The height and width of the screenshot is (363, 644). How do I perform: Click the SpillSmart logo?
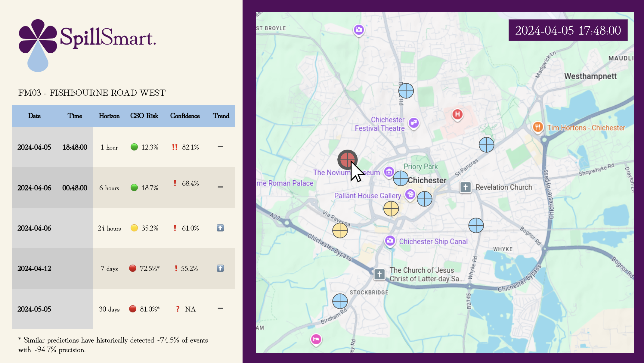pos(87,45)
